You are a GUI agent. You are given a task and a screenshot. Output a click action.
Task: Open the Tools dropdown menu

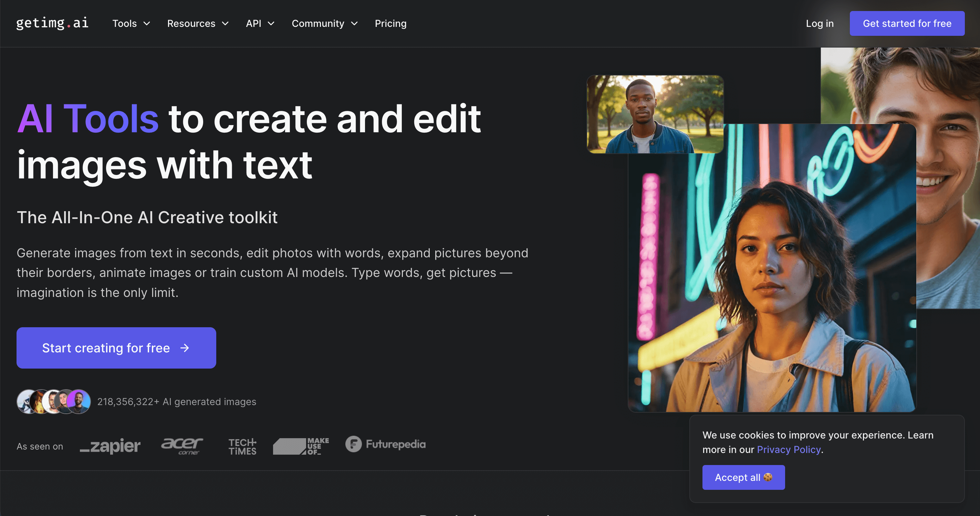click(129, 23)
